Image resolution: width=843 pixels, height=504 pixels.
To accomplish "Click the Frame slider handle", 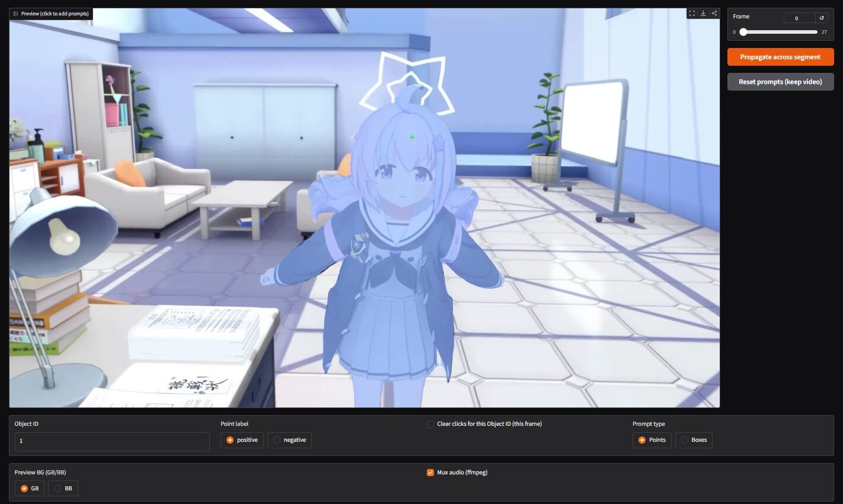I will 743,32.
